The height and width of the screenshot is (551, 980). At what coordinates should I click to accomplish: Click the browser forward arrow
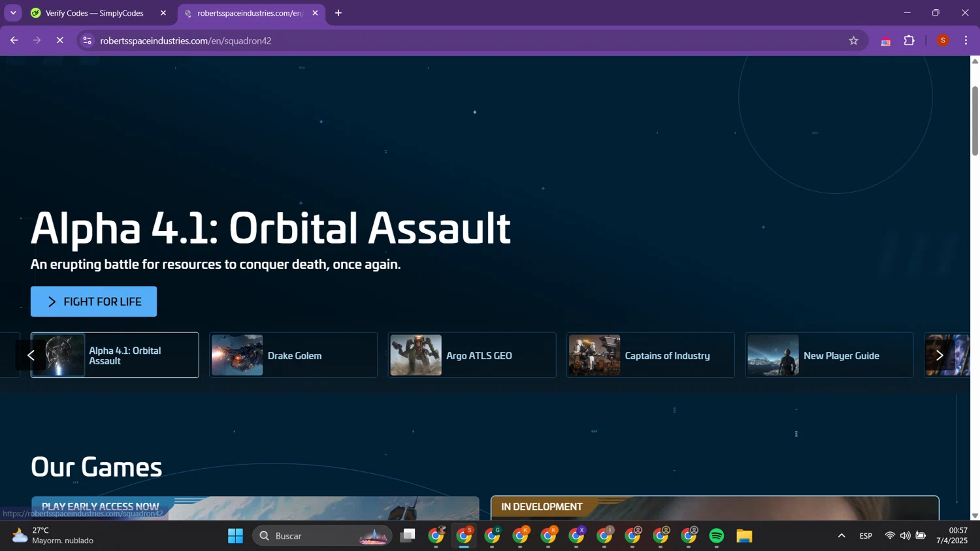click(37, 40)
